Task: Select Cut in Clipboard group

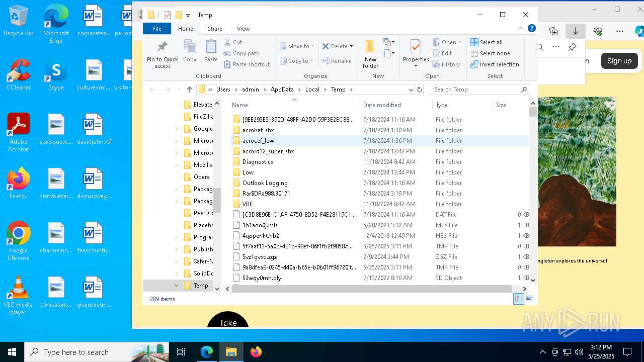Action: (233, 42)
